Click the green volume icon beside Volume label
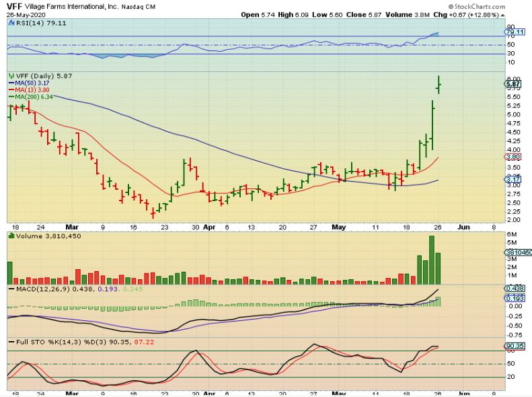 (x=11, y=236)
